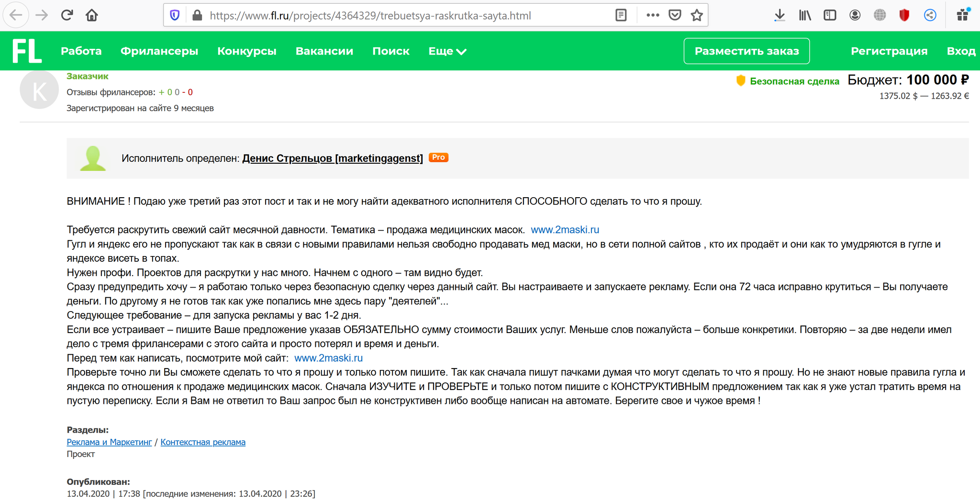Open the gift box What's New icon
The height and width of the screenshot is (503, 980).
pyautogui.click(x=963, y=15)
